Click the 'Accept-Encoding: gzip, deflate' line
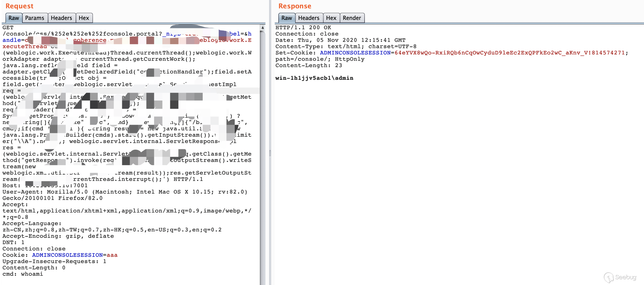 [x=58, y=236]
